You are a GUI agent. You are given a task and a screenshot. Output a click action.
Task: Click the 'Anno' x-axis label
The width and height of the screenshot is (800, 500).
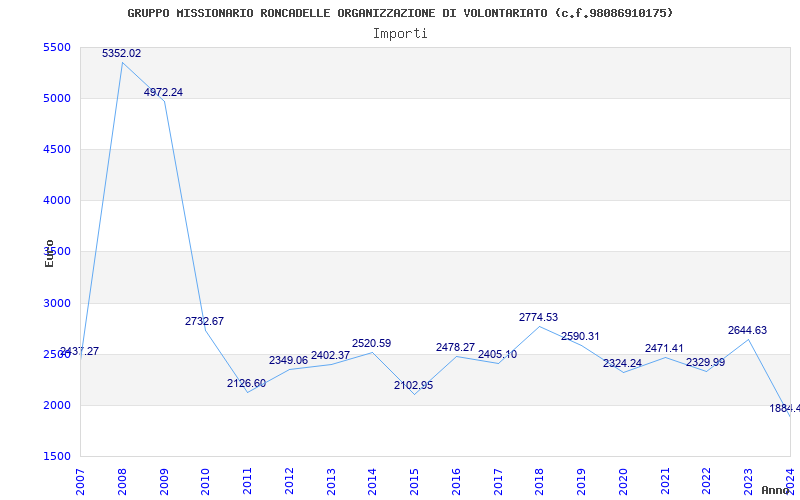pos(774,490)
